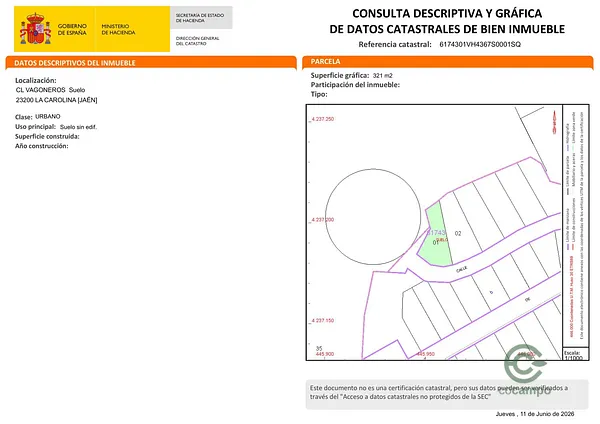The width and height of the screenshot is (600, 424).
Task: Click the Spanish coat of arms emblem
Action: click(35, 29)
